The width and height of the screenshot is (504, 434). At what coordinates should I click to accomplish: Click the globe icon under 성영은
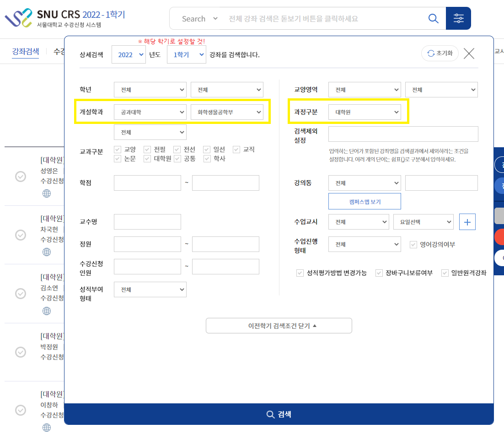(47, 193)
